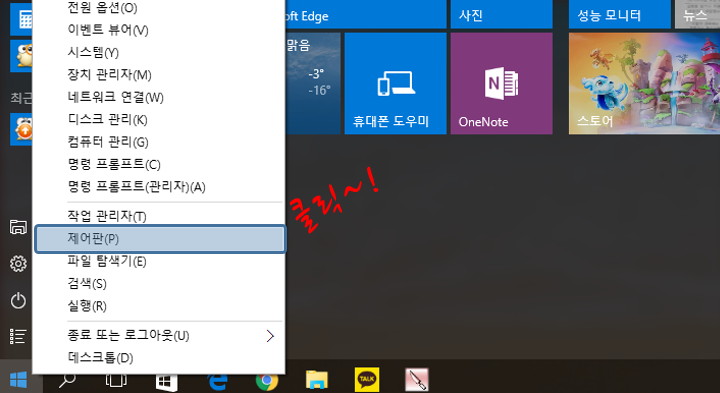Open 제어판(P) from the context menu
The width and height of the screenshot is (720, 393).
[x=160, y=239]
